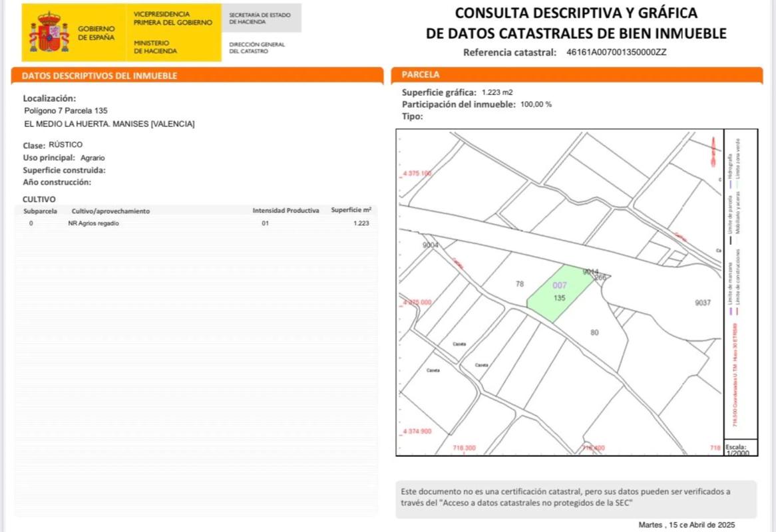This screenshot has width=776, height=532.
Task: Click the Dirección General del Catastro label
Action: point(257,48)
